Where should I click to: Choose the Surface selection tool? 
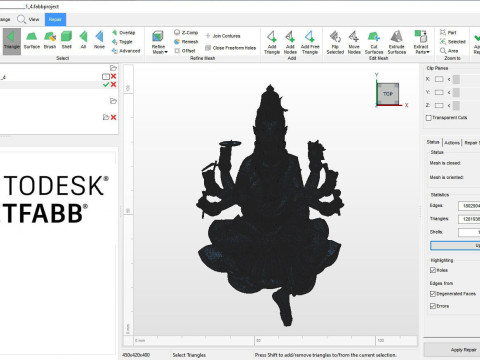point(32,41)
